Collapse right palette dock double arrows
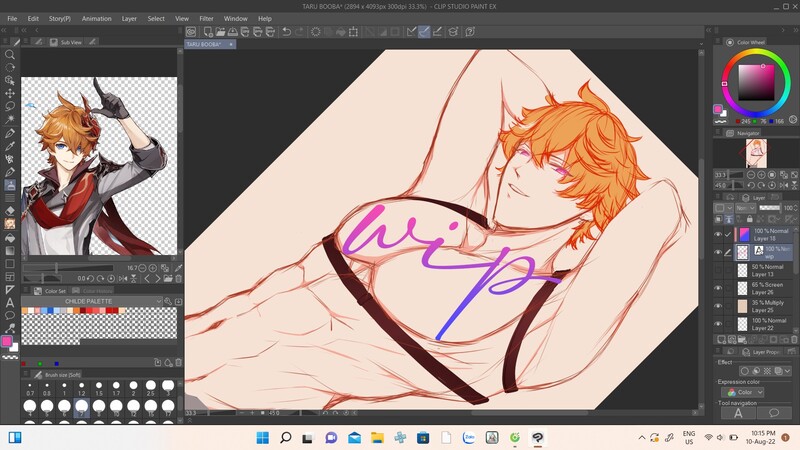This screenshot has width=800, height=450. [795, 30]
